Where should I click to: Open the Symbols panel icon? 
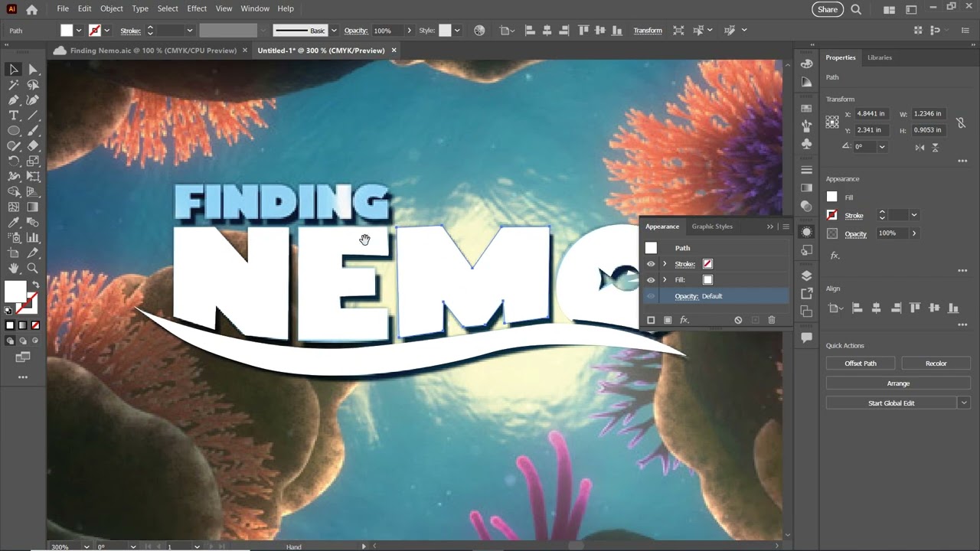coord(806,143)
